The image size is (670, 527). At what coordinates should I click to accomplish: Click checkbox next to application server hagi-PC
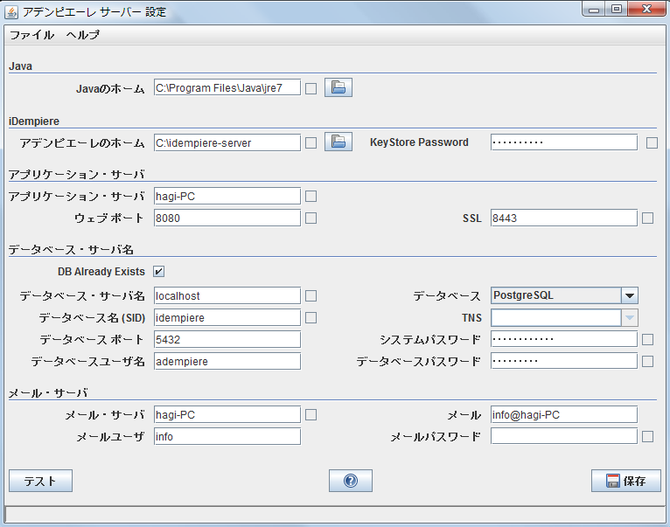tap(311, 196)
